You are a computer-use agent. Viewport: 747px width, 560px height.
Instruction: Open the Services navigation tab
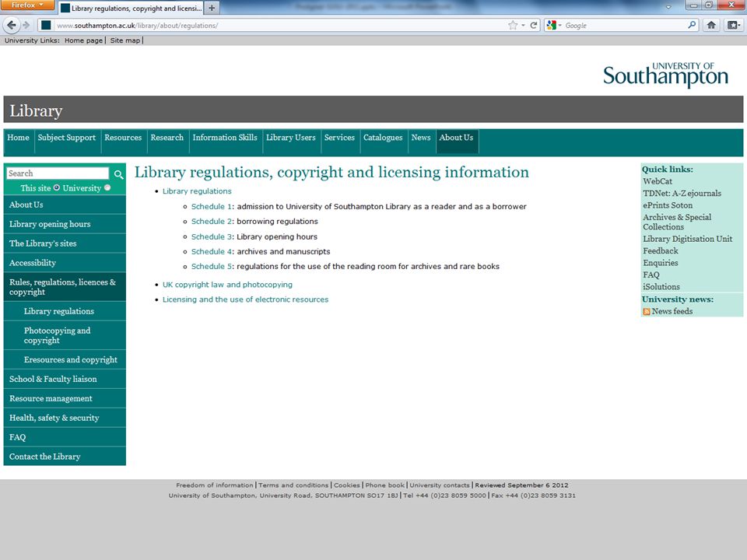[x=339, y=138]
